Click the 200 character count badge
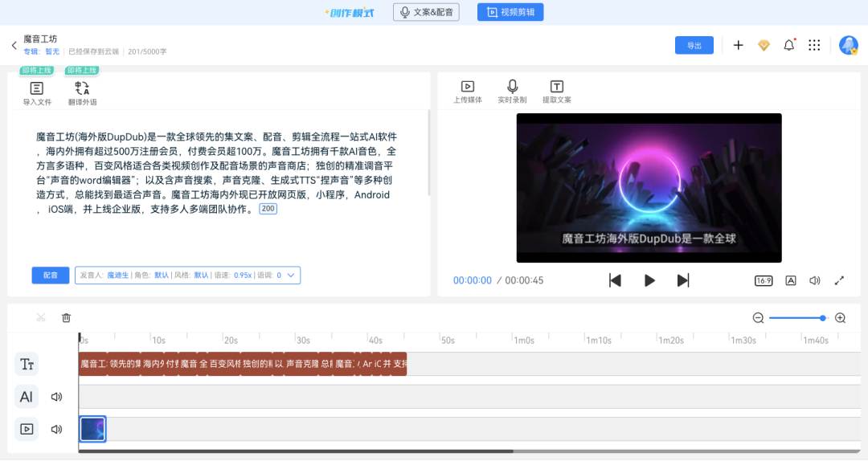Image resolution: width=868 pixels, height=461 pixels. click(268, 209)
